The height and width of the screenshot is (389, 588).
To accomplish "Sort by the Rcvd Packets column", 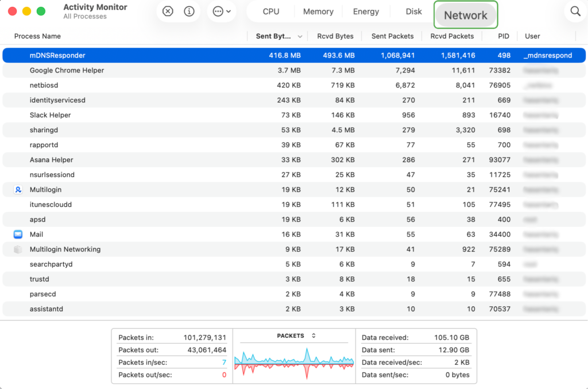I will (x=452, y=36).
